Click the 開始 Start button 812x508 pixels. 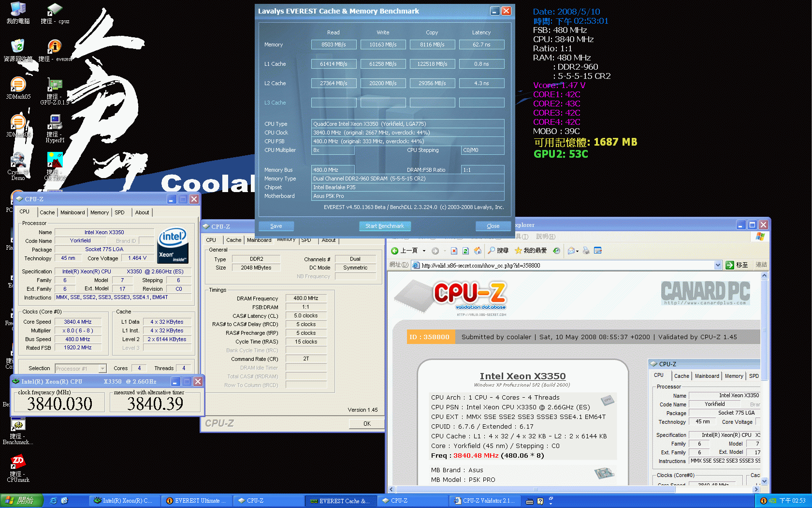(x=21, y=501)
